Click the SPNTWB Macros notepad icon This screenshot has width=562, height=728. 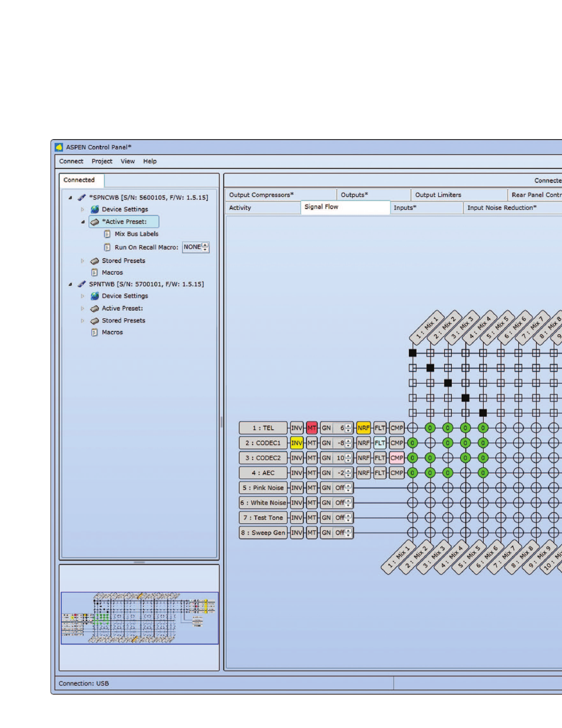coord(94,332)
